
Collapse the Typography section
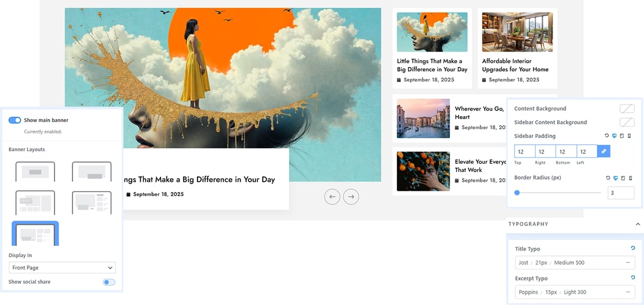point(637,224)
